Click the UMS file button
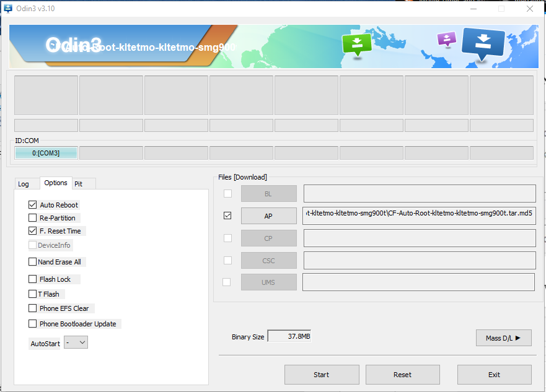Screen dimensions: 546x392 pyautogui.click(x=269, y=282)
